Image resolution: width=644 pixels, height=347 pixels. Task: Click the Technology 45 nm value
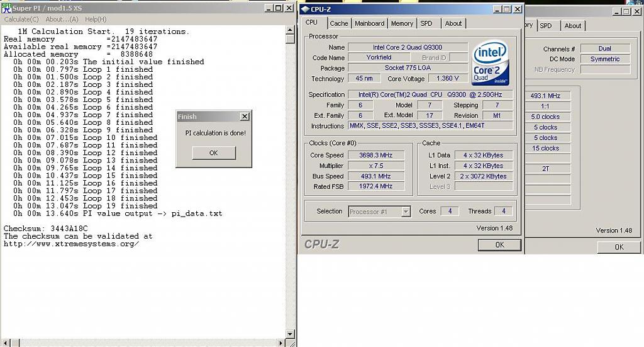364,78
